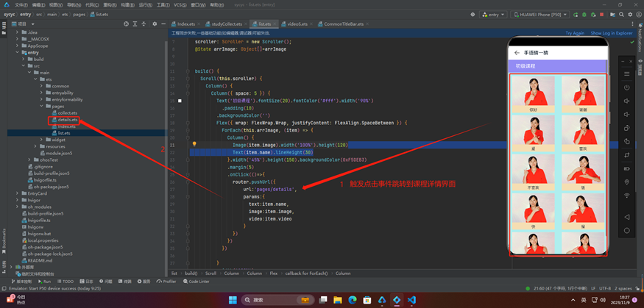Open the Device File Browser folder icon
Viewport: 644px width, 308px height.
tap(613, 15)
